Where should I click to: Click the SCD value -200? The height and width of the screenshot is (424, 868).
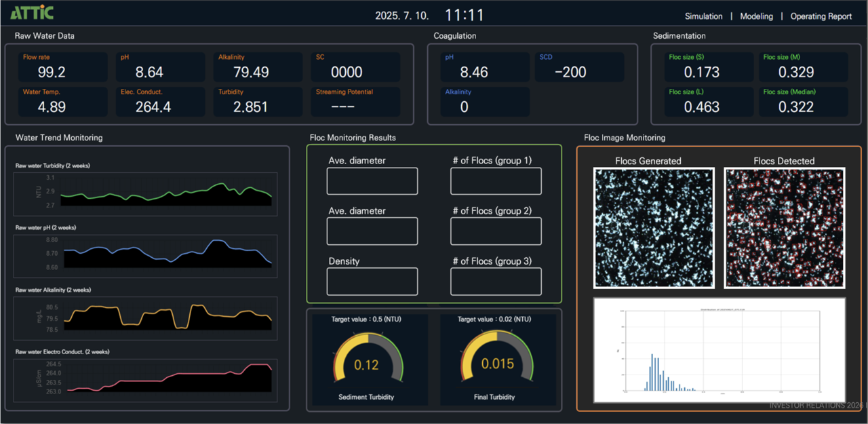click(570, 72)
